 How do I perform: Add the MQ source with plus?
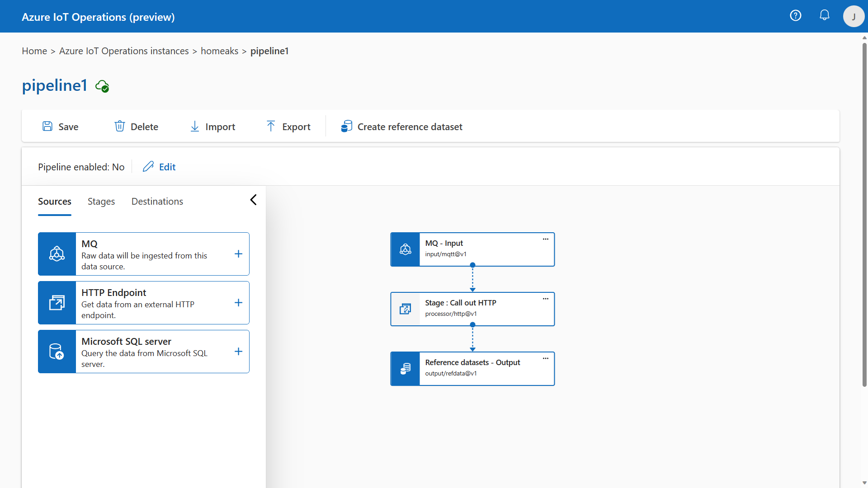[239, 254]
